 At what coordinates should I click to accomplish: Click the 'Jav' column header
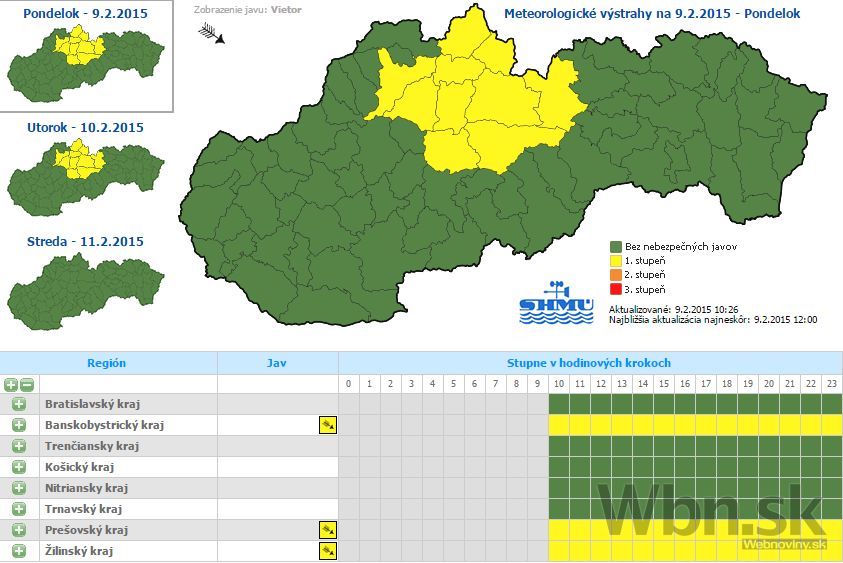click(276, 363)
